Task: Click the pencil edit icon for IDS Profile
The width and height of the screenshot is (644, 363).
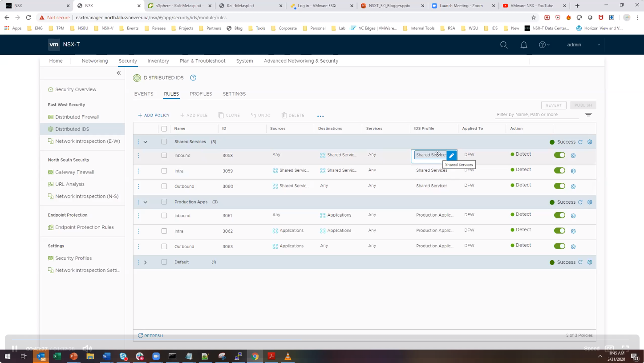Action: pyautogui.click(x=451, y=155)
